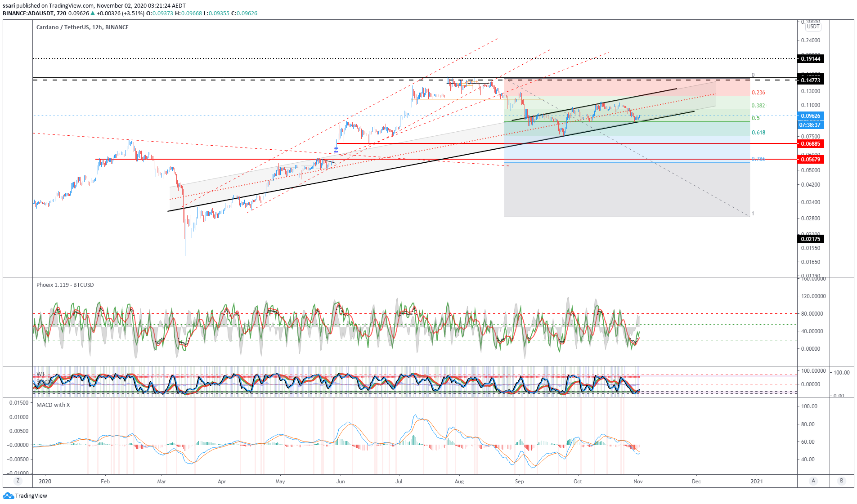This screenshot has height=504, width=857.
Task: Toggle the A auto-scale button
Action: tap(813, 481)
